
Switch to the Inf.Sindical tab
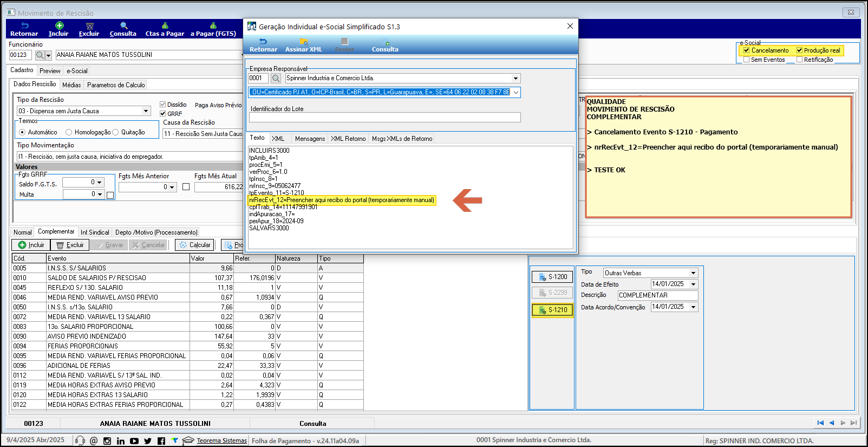pos(95,232)
